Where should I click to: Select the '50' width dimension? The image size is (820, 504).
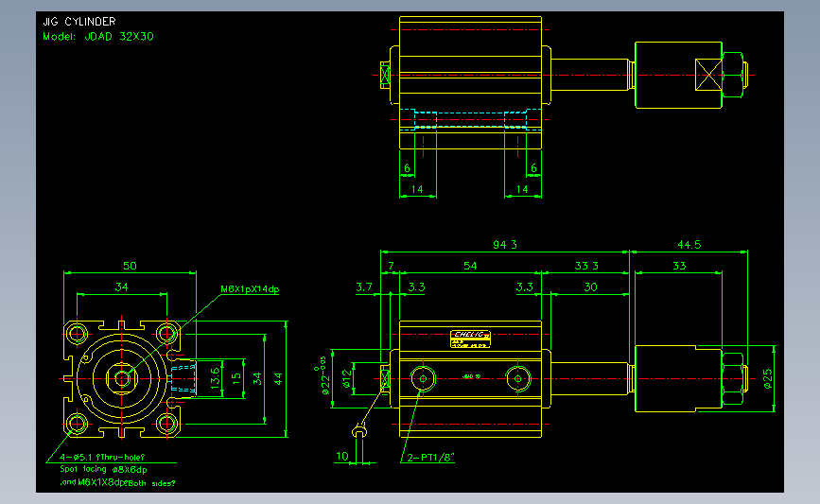click(130, 266)
